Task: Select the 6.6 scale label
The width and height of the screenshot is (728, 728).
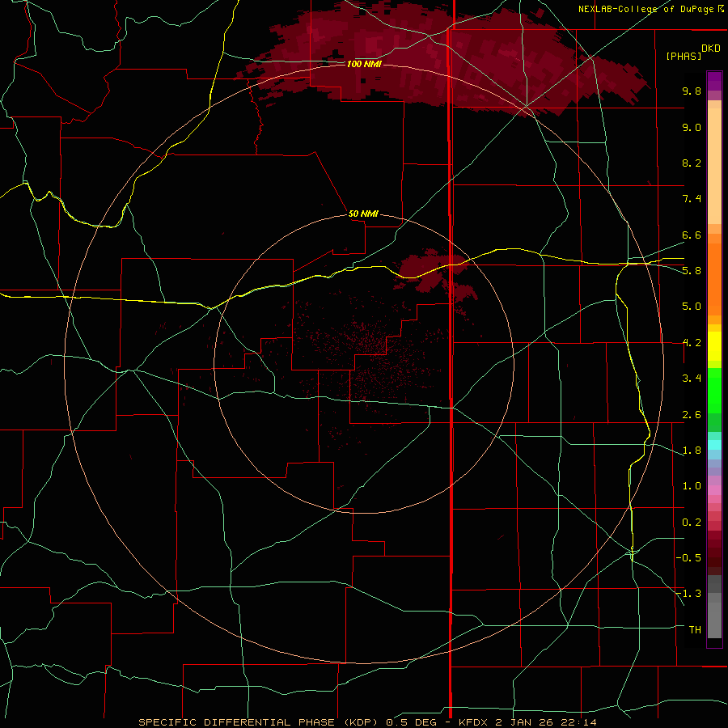Action: [x=692, y=235]
